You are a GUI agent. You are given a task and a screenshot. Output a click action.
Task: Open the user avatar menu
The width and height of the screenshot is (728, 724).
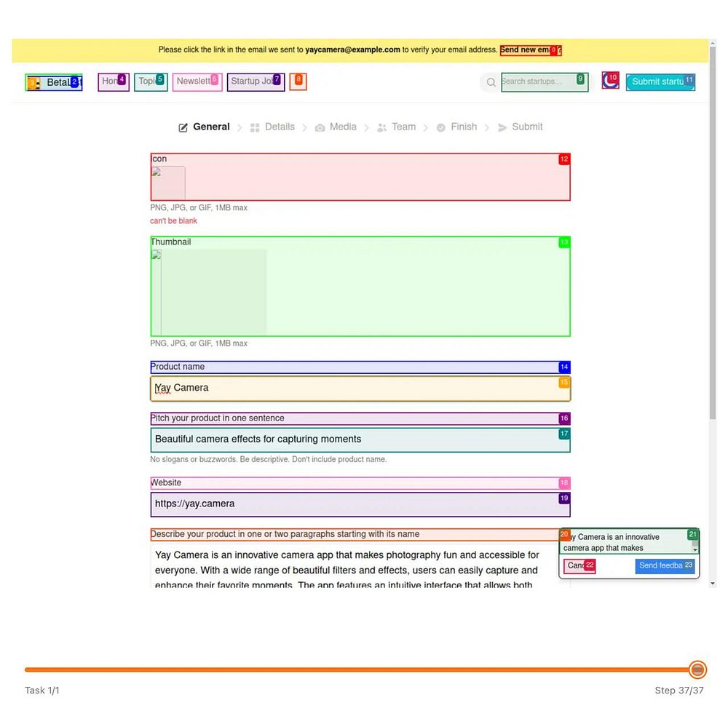611,80
